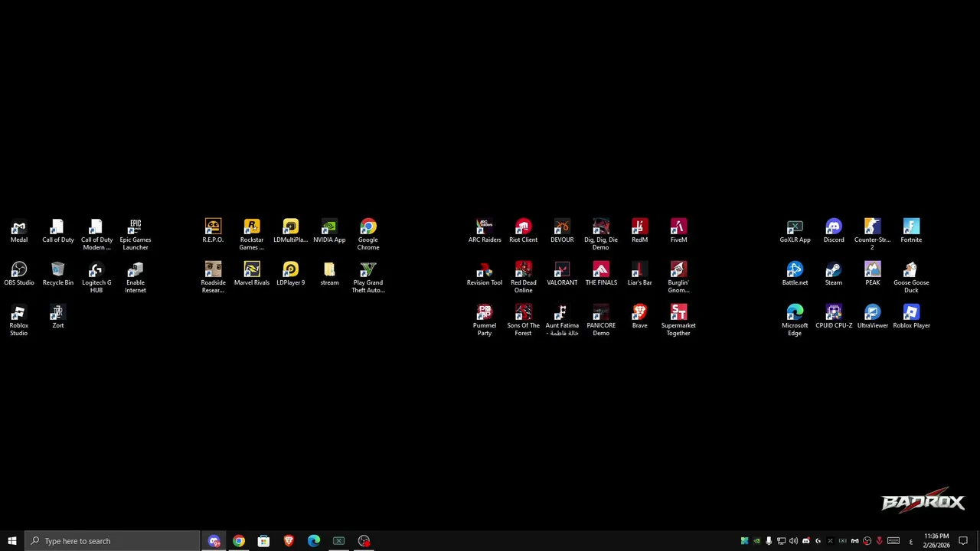This screenshot has height=551, width=980.
Task: Open Discord from the taskbar
Action: pos(214,541)
